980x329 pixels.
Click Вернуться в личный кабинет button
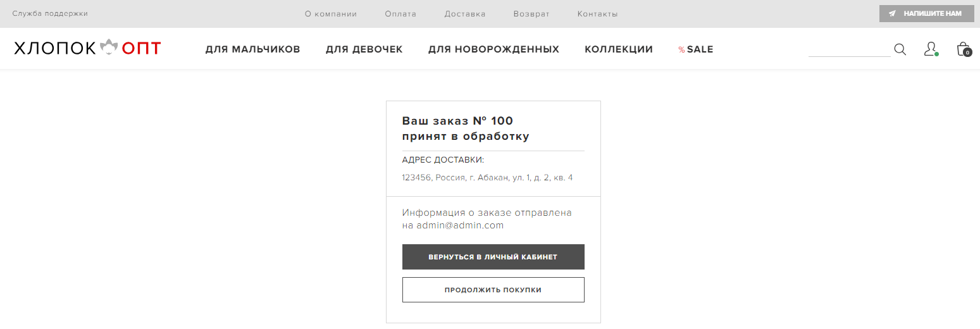tap(493, 257)
